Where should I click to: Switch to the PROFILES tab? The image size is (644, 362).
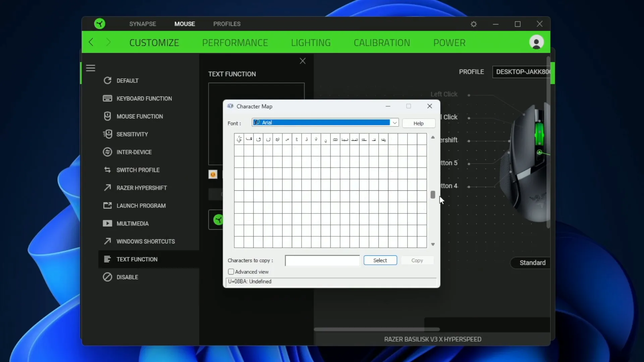click(x=227, y=24)
